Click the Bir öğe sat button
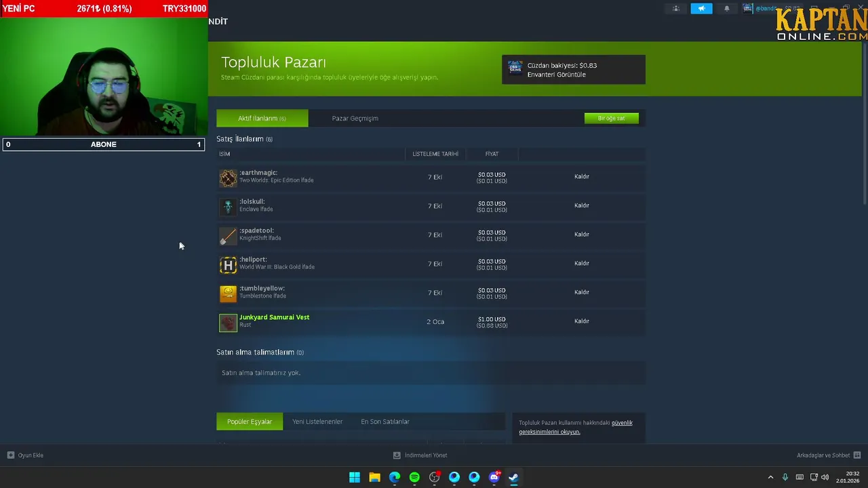 tap(611, 118)
